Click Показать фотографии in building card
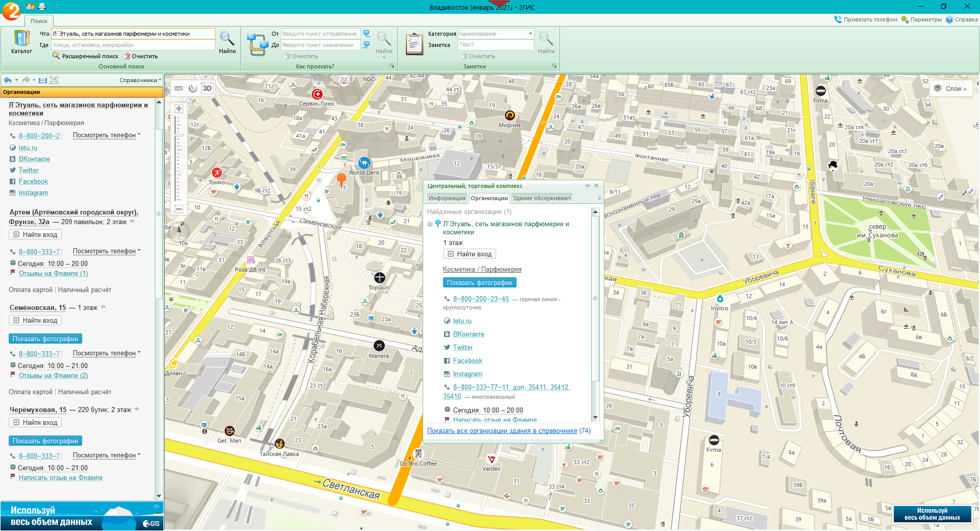The height and width of the screenshot is (531, 980). 480,282
